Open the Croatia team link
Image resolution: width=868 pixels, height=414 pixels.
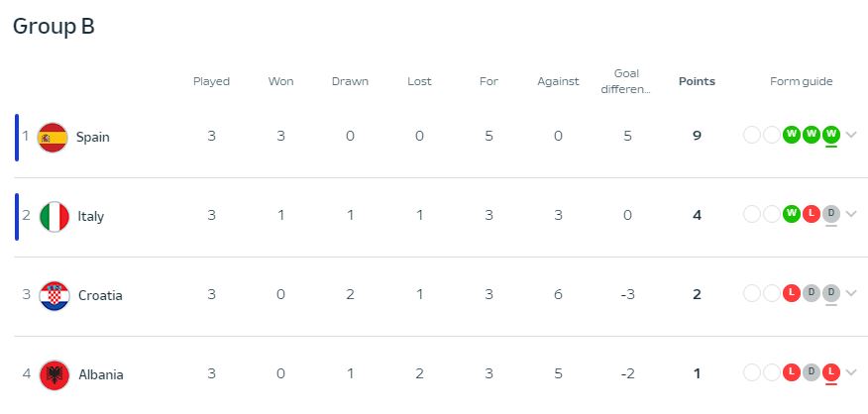click(x=100, y=295)
